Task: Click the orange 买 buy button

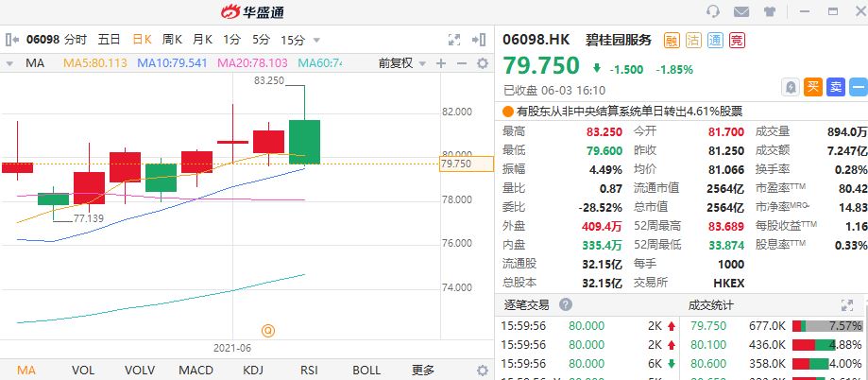Action: (x=813, y=87)
